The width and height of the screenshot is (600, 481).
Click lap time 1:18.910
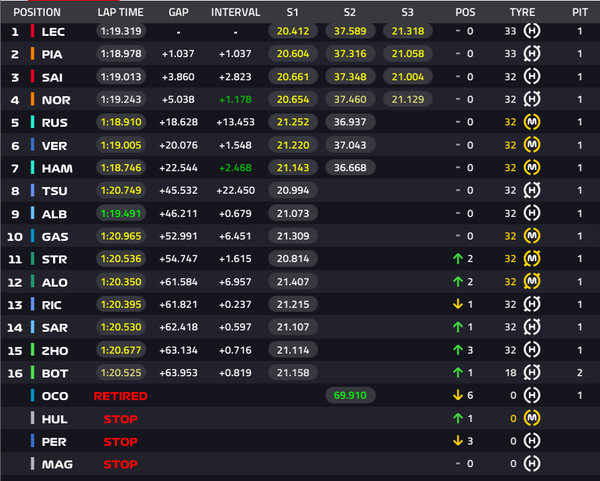tap(121, 122)
